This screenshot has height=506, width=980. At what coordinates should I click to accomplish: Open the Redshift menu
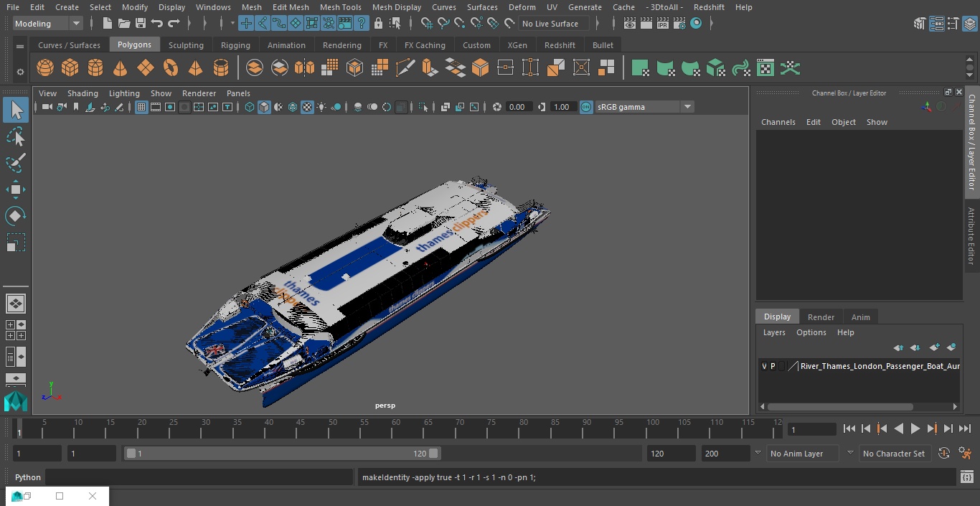coord(709,7)
